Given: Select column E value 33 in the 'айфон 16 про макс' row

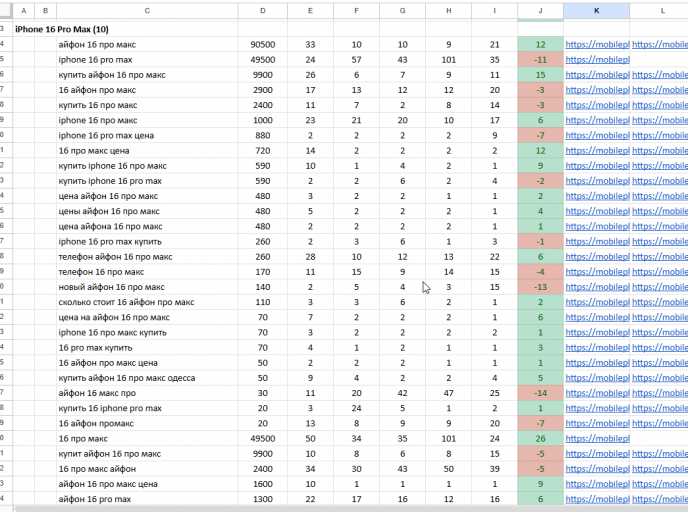Looking at the screenshot, I should 310,44.
